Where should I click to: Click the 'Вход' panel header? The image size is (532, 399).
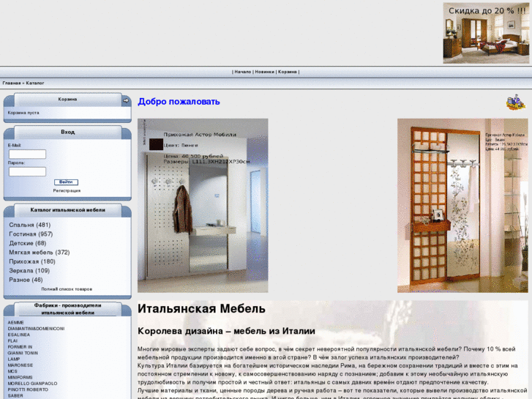tap(68, 132)
